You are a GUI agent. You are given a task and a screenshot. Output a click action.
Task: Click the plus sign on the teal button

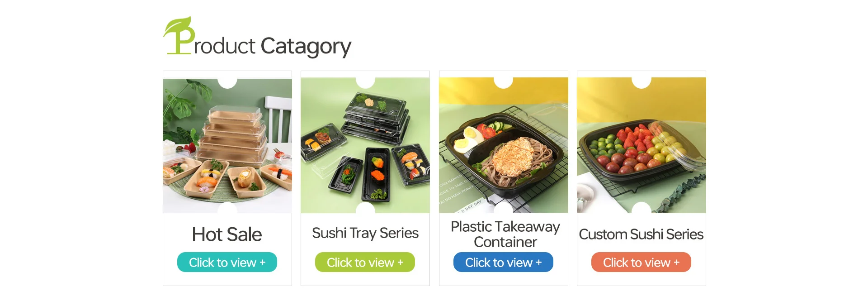pos(263,263)
